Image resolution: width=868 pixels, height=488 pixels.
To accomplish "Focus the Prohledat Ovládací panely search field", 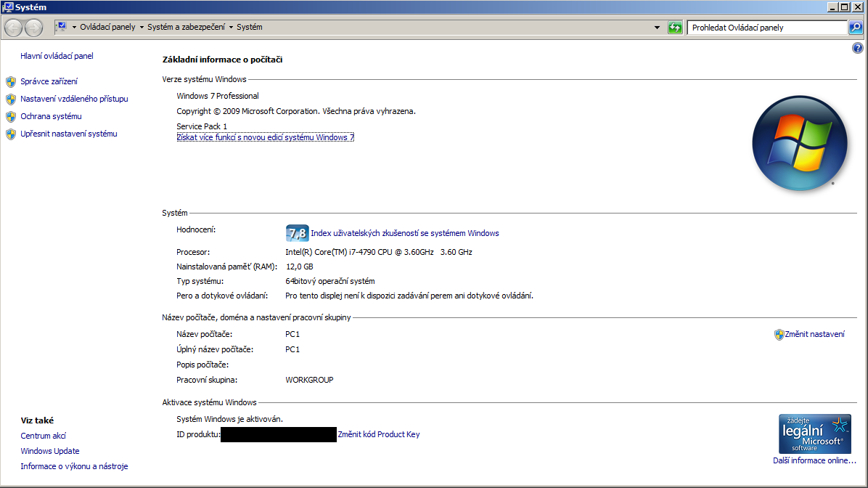I will [x=767, y=28].
